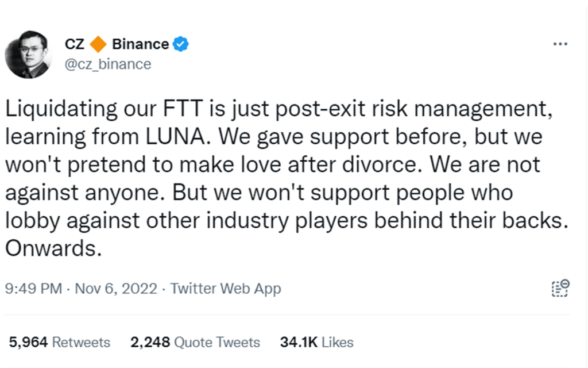Screen dimensions: 588x368
Task: Click the "Binance" part of display name
Action: (141, 44)
